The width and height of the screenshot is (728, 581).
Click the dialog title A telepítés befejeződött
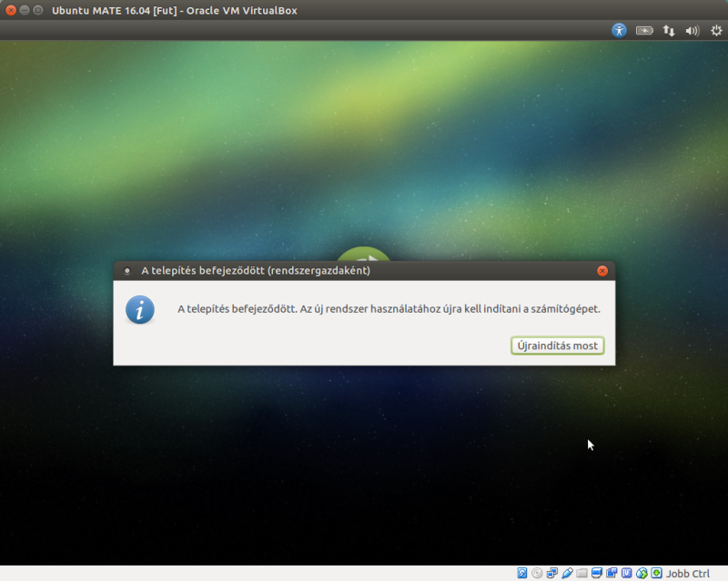coord(256,271)
